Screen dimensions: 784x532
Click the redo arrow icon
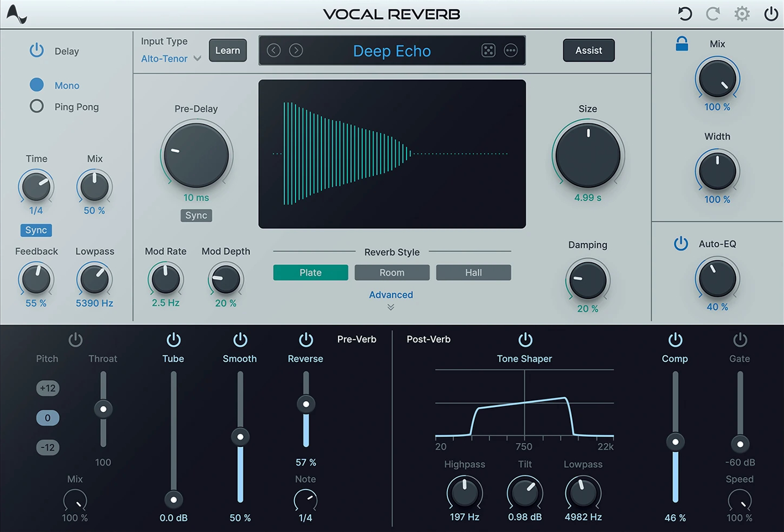click(712, 13)
